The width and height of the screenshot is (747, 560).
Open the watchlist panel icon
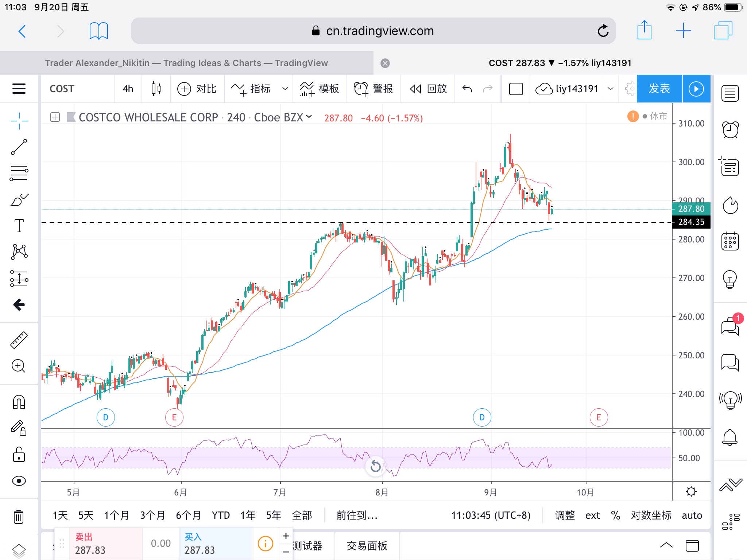pyautogui.click(x=730, y=94)
